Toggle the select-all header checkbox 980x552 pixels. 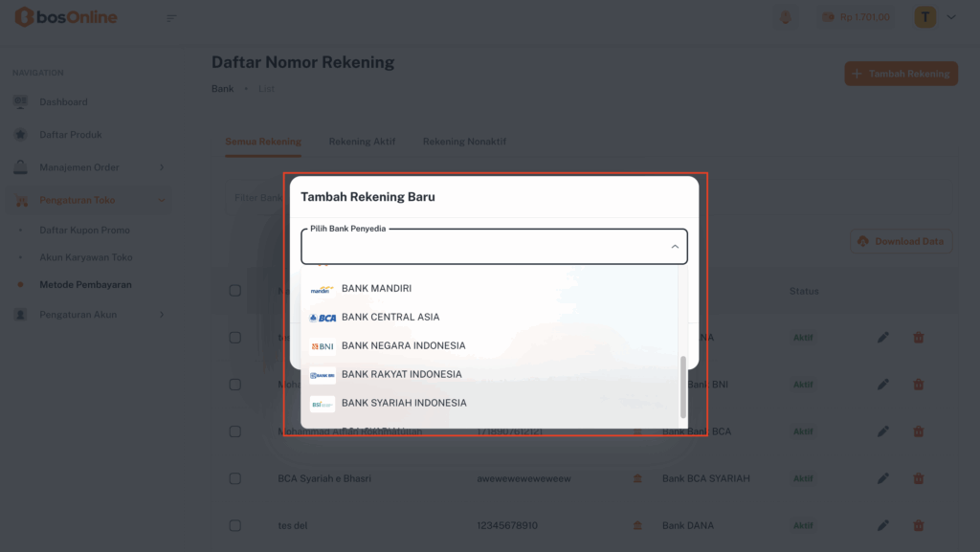235,291
